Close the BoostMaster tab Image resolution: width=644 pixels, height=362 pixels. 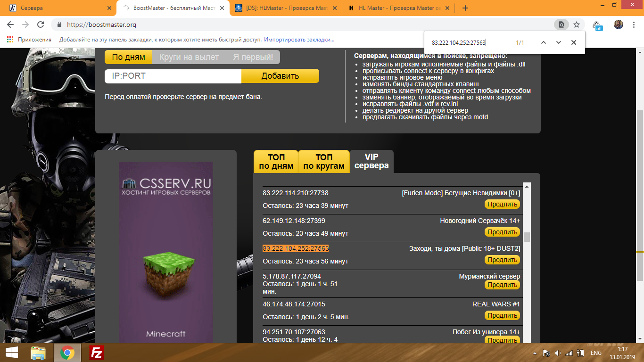tap(223, 8)
